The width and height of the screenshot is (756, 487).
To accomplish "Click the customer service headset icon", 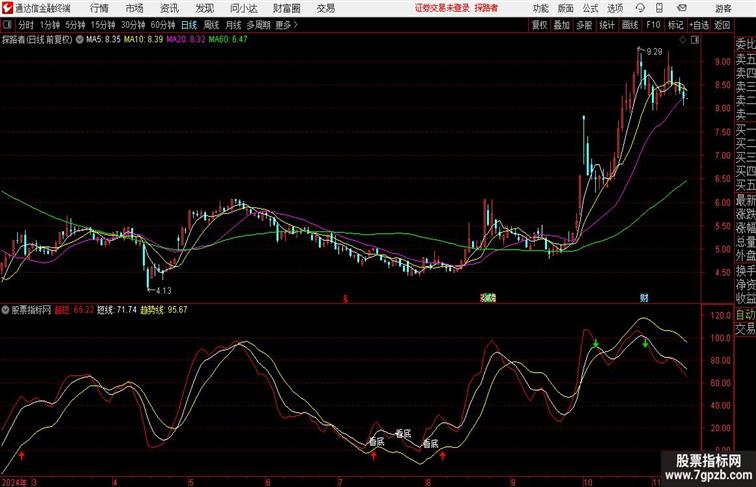I will (x=640, y=8).
